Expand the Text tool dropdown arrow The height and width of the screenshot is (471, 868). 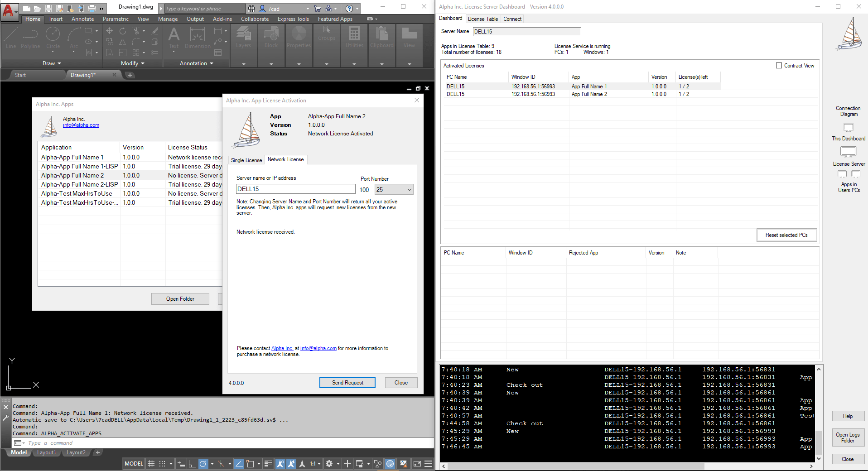174,52
